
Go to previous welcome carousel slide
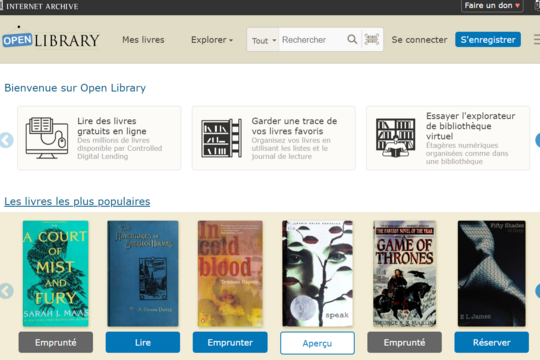pos(6,140)
